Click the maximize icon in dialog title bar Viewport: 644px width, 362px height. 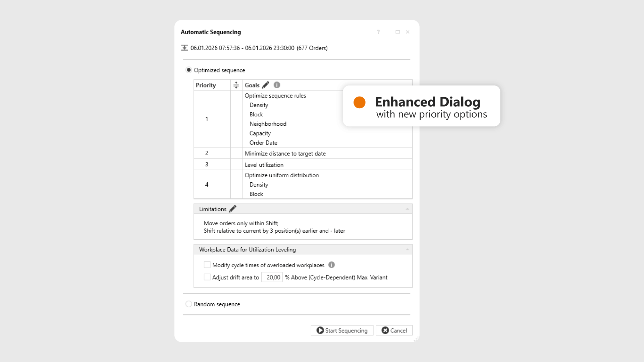(x=398, y=32)
